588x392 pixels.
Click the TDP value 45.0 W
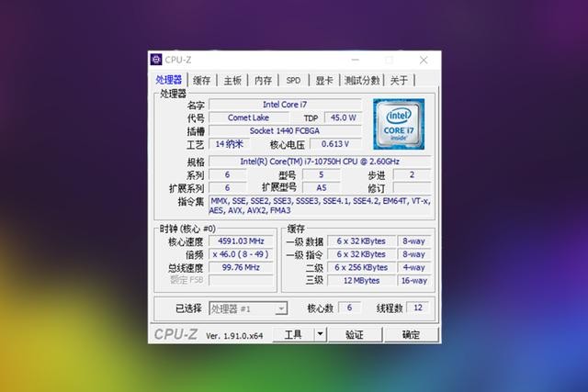pyautogui.click(x=343, y=118)
